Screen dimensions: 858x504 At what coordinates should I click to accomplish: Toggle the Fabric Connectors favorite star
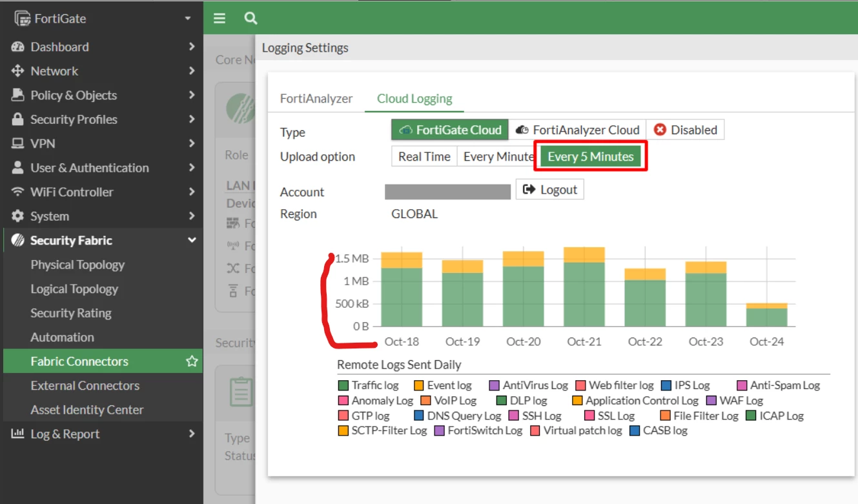click(192, 361)
